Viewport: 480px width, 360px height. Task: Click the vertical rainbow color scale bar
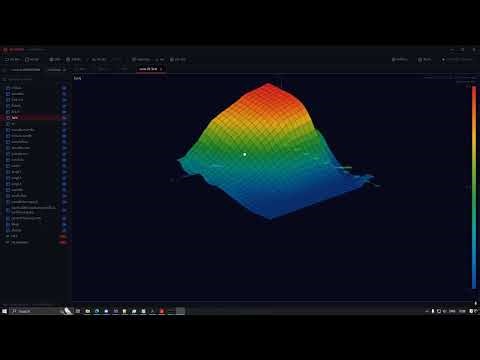pyautogui.click(x=474, y=187)
